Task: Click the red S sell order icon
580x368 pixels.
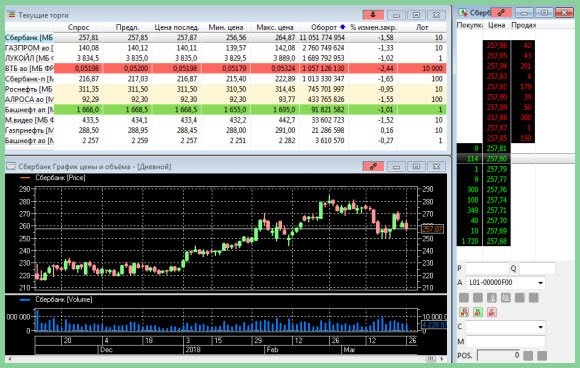Action: coord(491,312)
